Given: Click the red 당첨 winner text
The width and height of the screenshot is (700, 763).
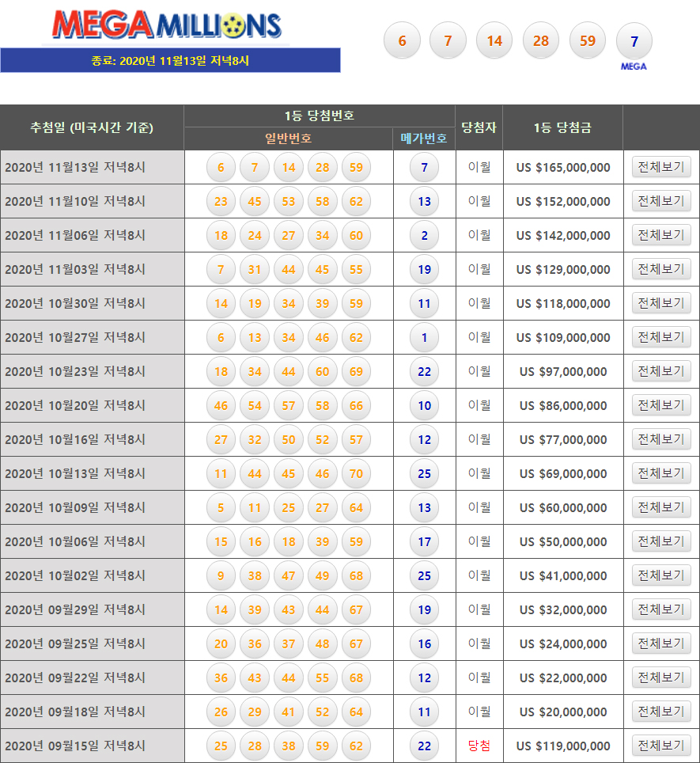Looking at the screenshot, I should (x=479, y=746).
